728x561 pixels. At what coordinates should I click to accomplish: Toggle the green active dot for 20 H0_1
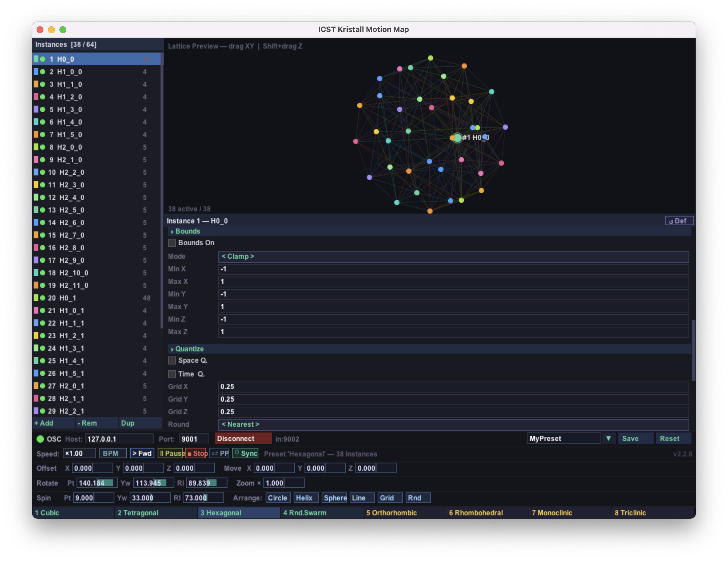(43, 298)
